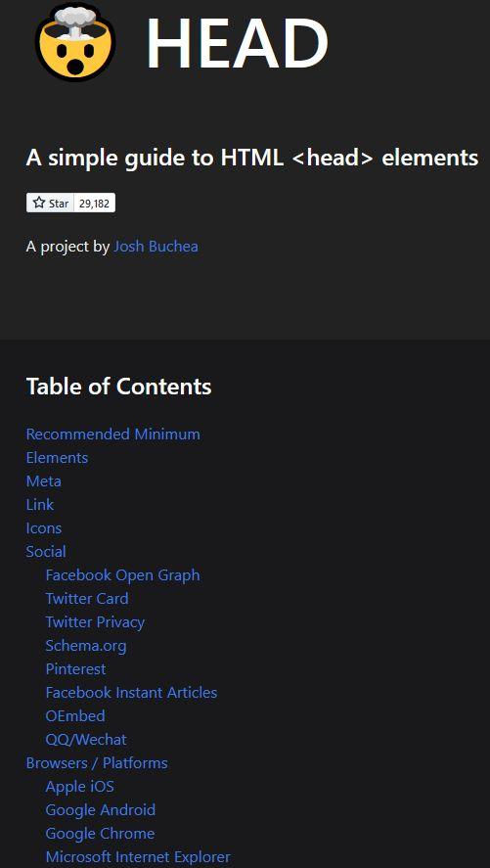This screenshot has height=868, width=490.
Task: Click the exploding head emoji logo
Action: [75, 42]
